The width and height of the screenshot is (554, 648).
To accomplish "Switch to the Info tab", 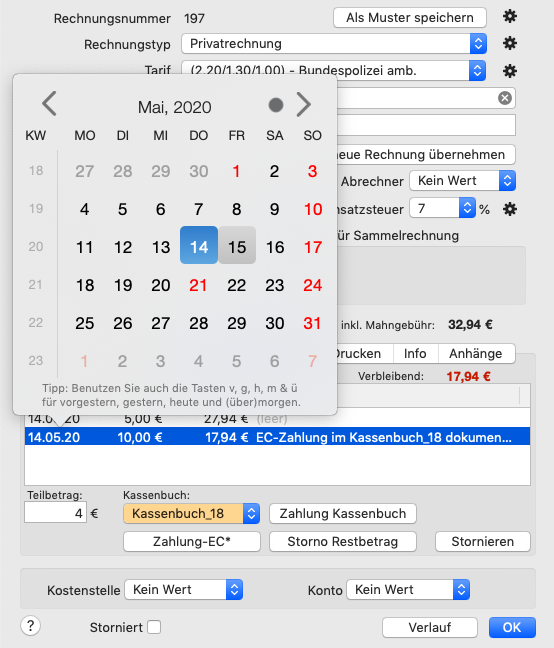I will [415, 354].
